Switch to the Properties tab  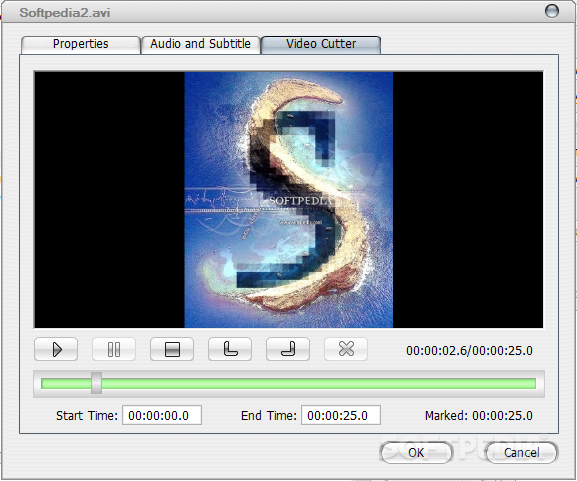81,45
